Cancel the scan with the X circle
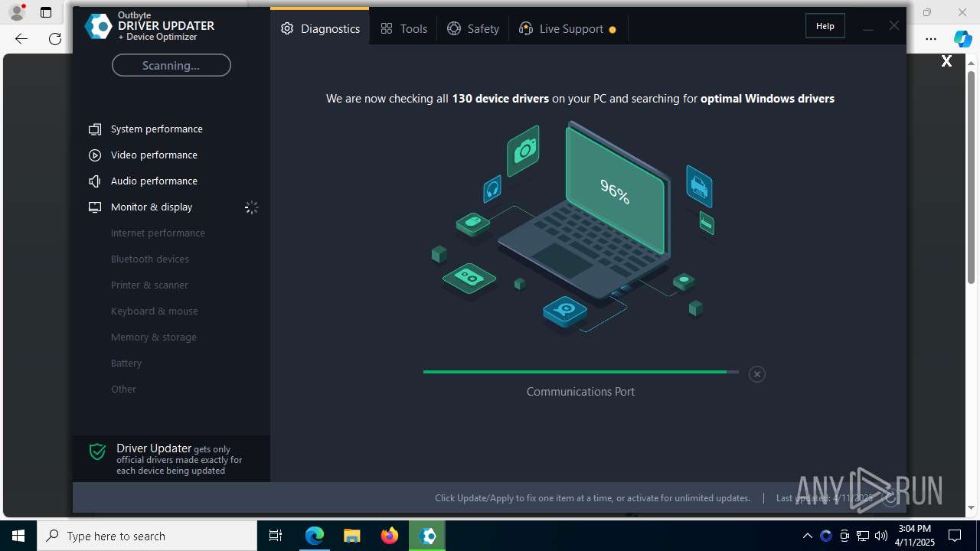Screen dimensions: 980x551 tap(757, 374)
